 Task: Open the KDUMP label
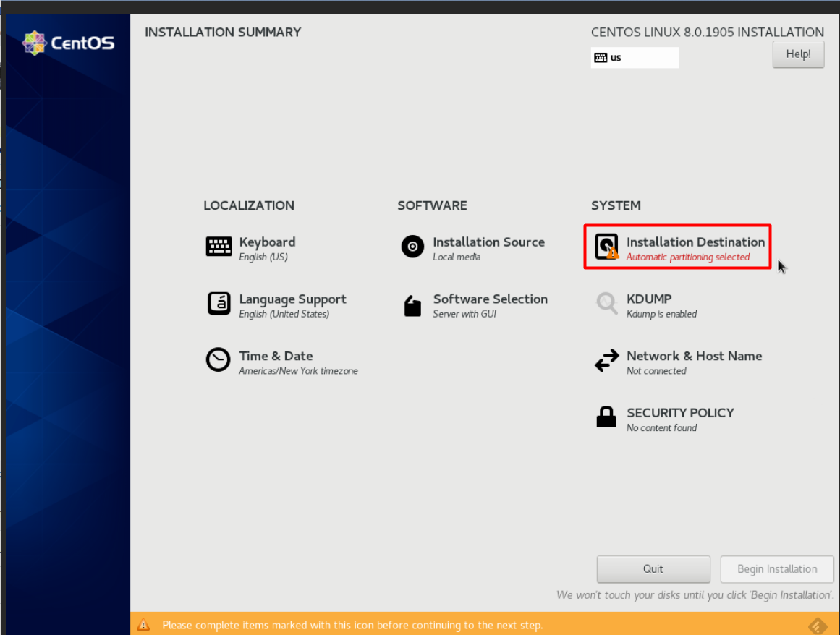[649, 299]
